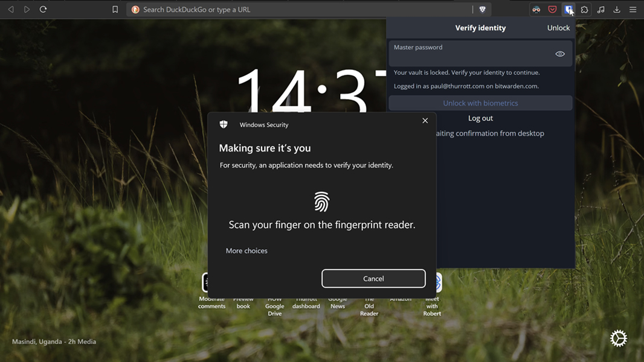Image resolution: width=644 pixels, height=362 pixels.
Task: Click the tracking protection shield icon
Action: click(482, 9)
